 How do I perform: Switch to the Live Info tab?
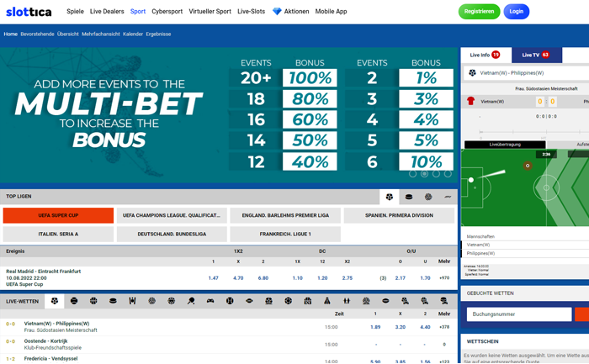[x=486, y=55]
